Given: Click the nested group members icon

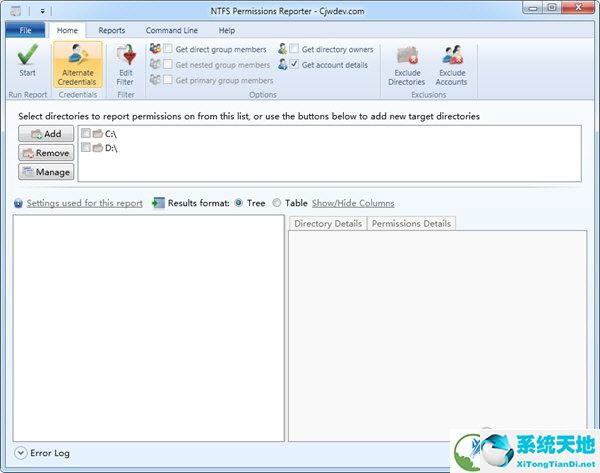Looking at the screenshot, I should tap(155, 64).
